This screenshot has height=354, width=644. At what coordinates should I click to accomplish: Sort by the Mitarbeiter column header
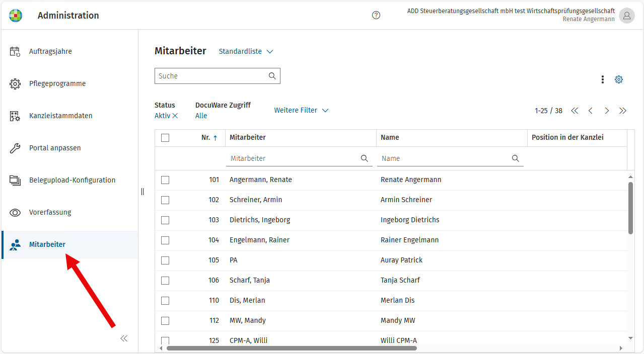(248, 137)
